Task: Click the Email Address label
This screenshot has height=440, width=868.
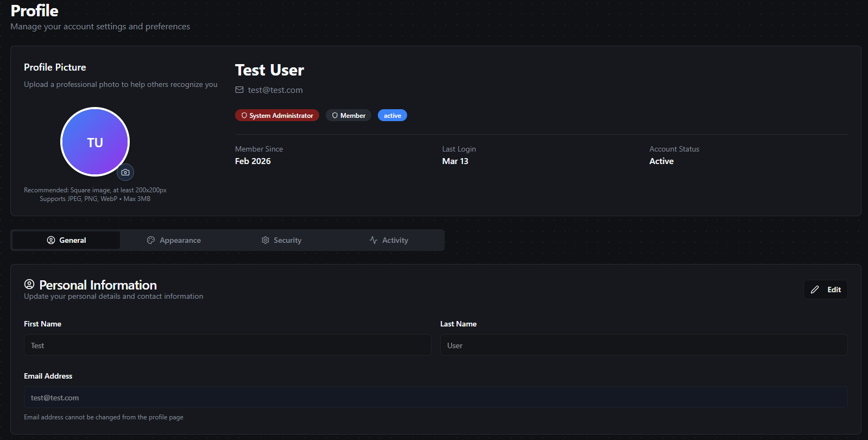Action: pyautogui.click(x=48, y=376)
